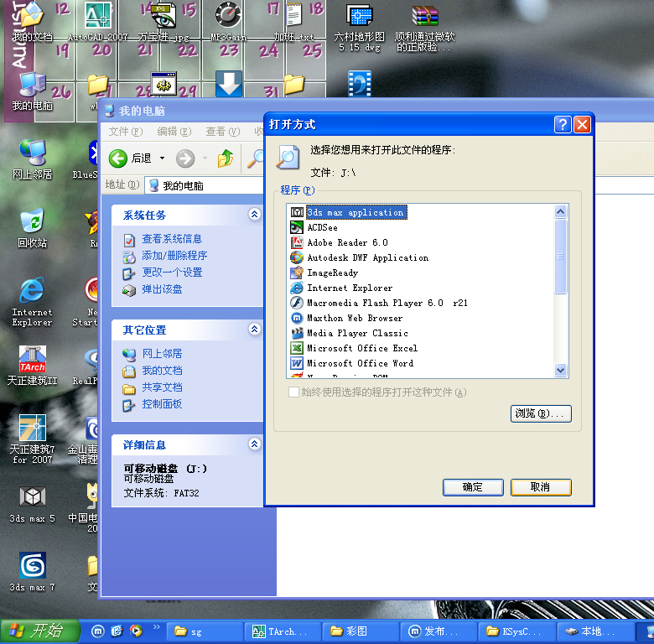This screenshot has height=644, width=654.
Task: Open the Back button history dropdown
Action: tap(163, 158)
